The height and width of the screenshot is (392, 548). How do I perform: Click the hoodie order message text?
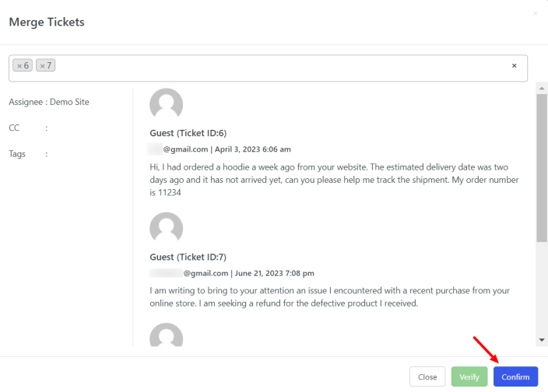coord(335,180)
